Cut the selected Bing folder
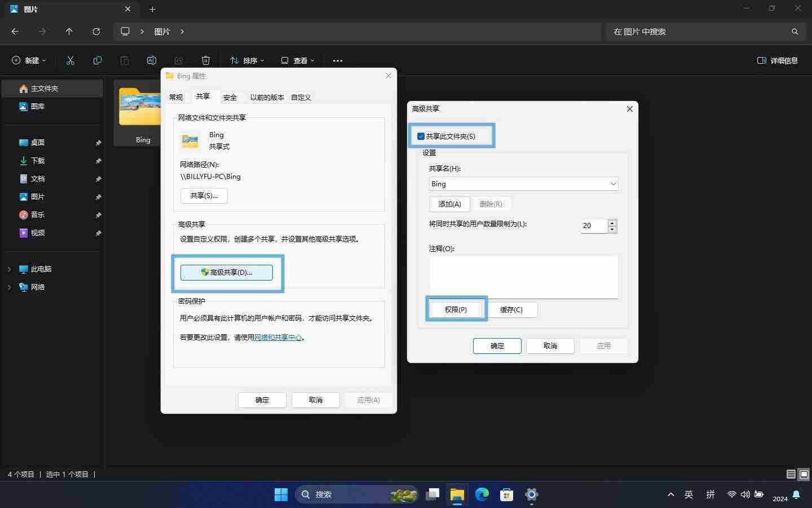This screenshot has height=508, width=812. 70,60
